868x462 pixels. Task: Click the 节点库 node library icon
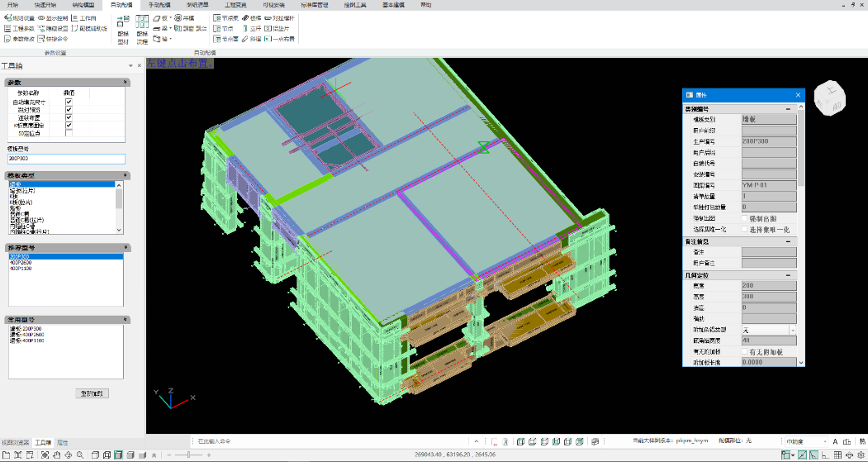(x=216, y=17)
